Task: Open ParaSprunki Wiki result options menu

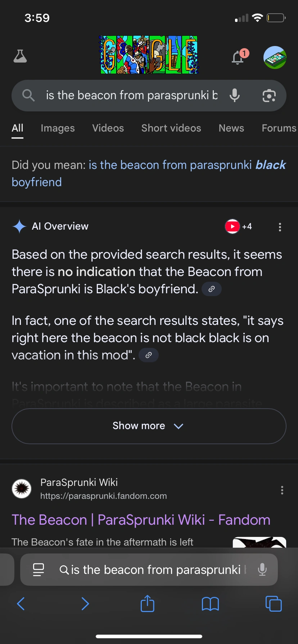Action: tap(282, 490)
